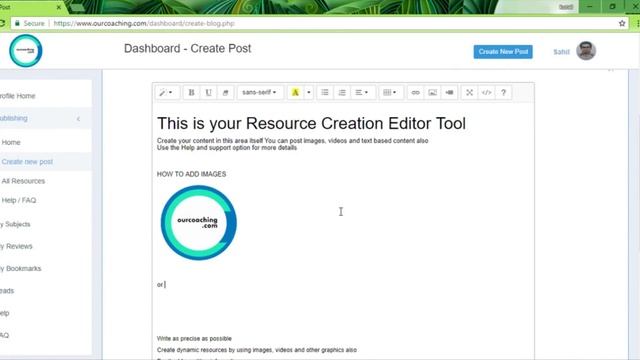
Task: Click the 'Write as precise as possible' line
Action: (x=194, y=339)
